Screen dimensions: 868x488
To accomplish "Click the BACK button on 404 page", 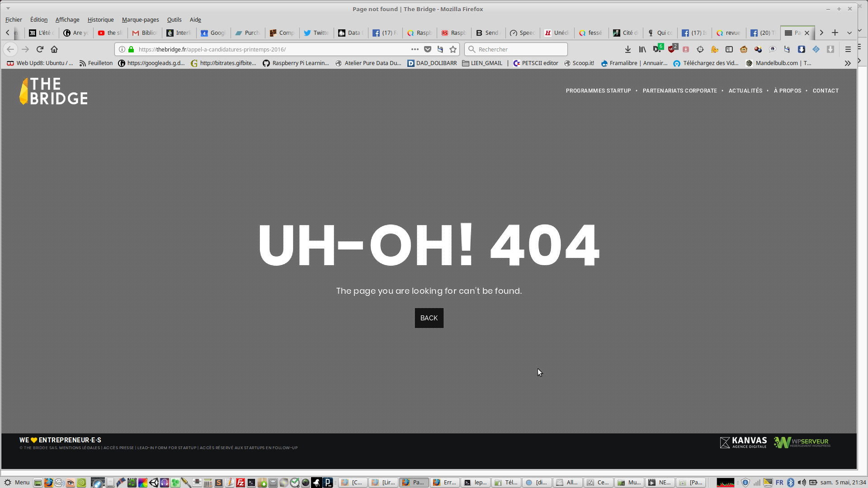I will click(429, 318).
